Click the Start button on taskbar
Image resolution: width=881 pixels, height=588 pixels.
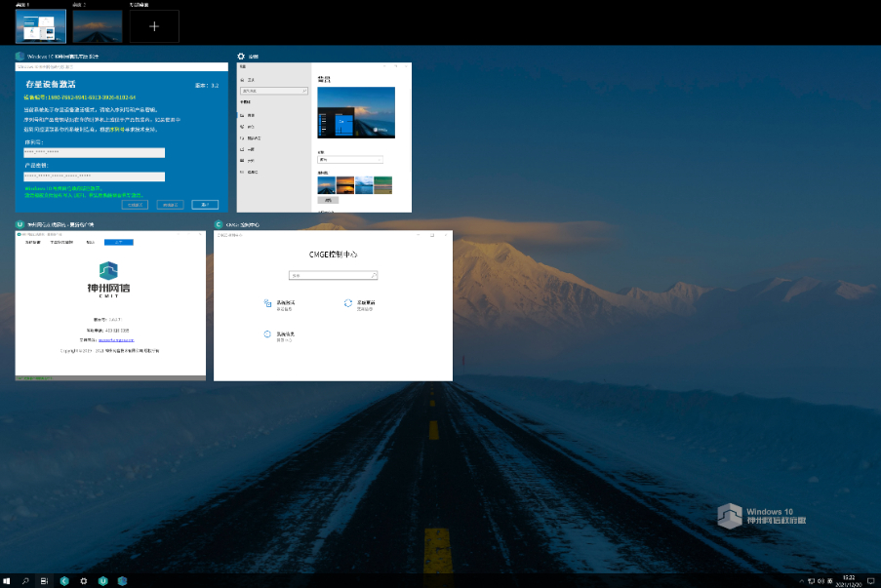(x=8, y=580)
